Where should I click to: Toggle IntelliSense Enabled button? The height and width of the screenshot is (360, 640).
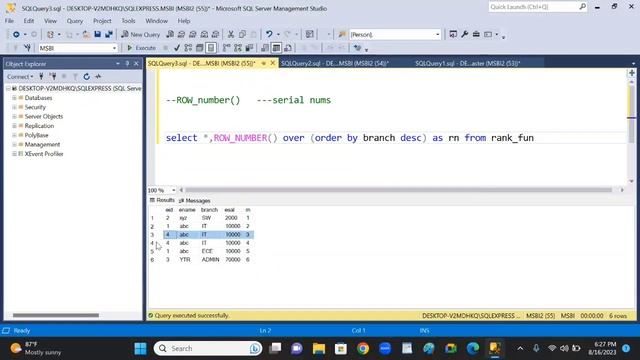click(211, 48)
